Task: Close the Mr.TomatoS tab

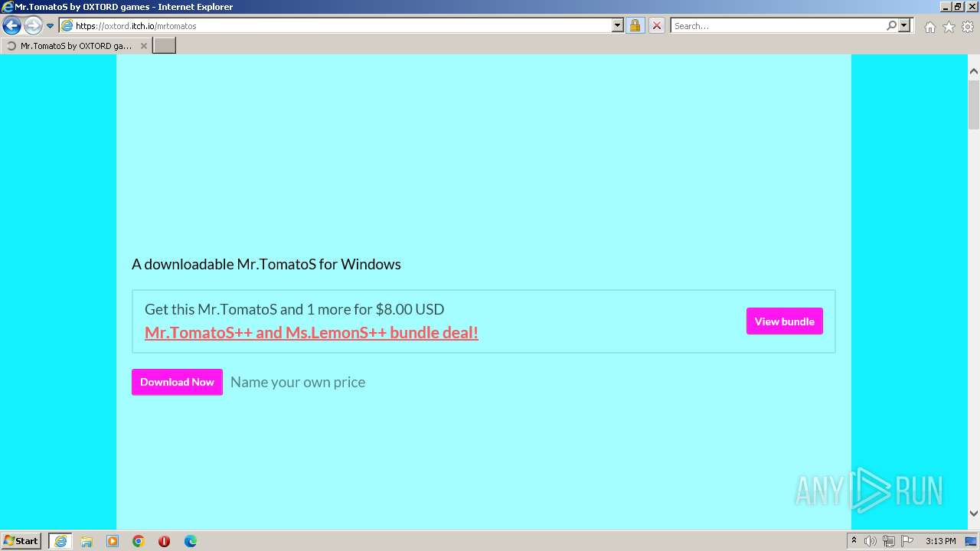Action: click(144, 46)
